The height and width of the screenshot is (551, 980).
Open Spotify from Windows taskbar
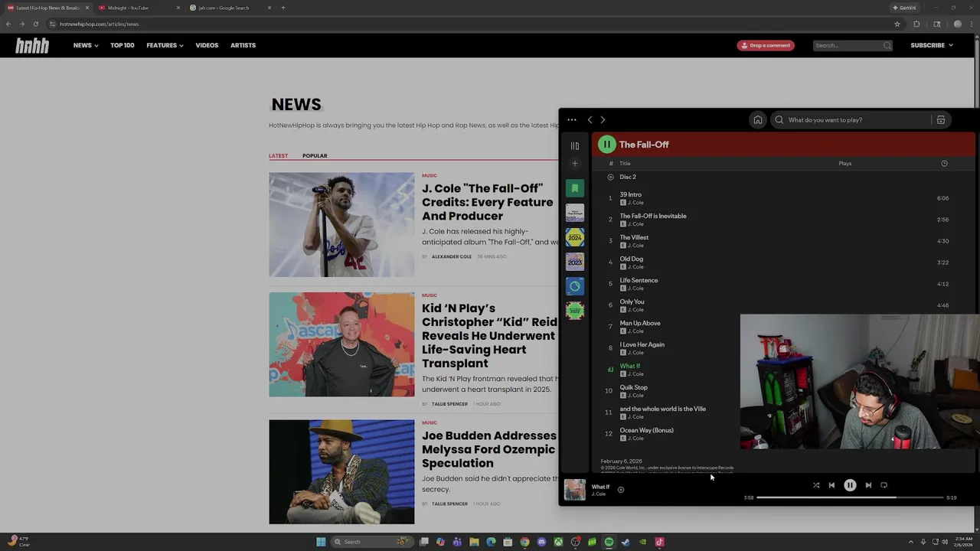[609, 542]
